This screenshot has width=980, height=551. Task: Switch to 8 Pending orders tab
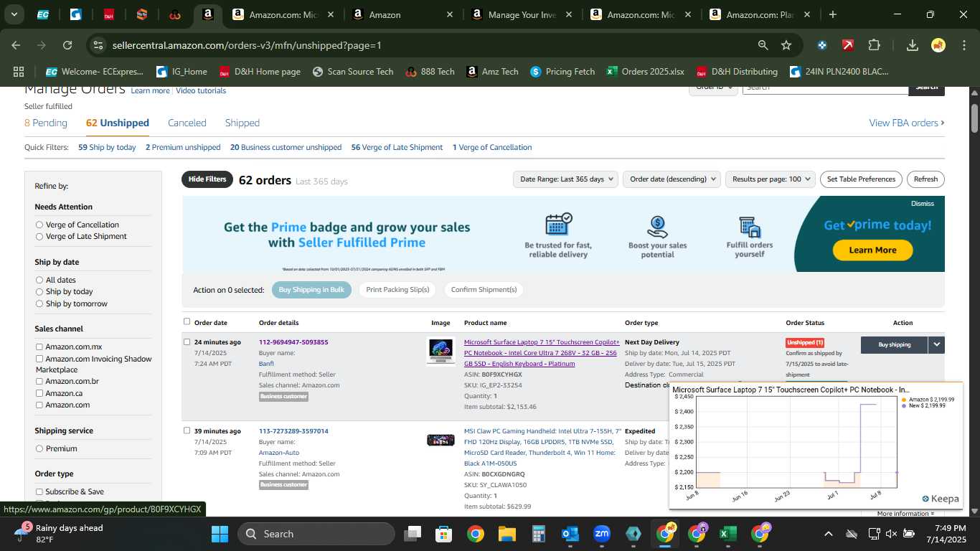coord(46,123)
